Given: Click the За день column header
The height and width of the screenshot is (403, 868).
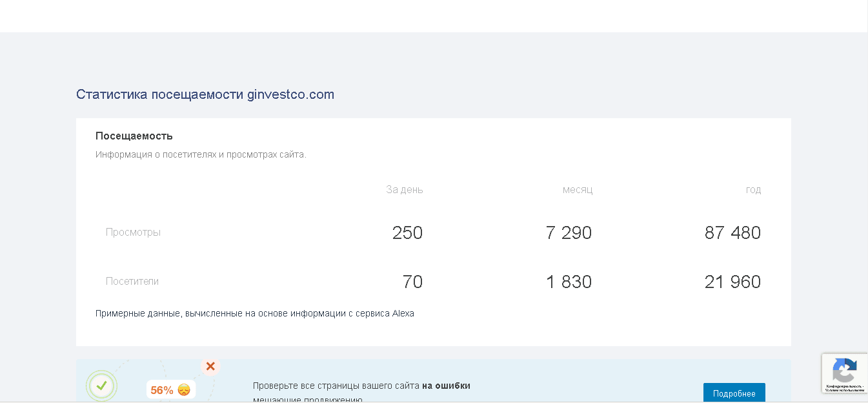Looking at the screenshot, I should point(404,189).
